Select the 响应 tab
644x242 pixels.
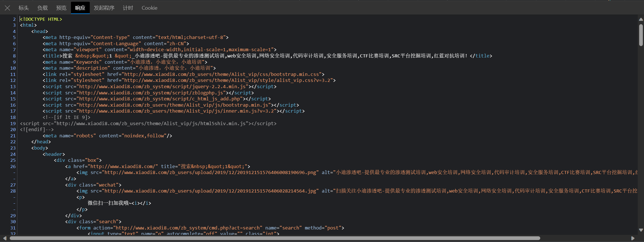tap(80, 8)
